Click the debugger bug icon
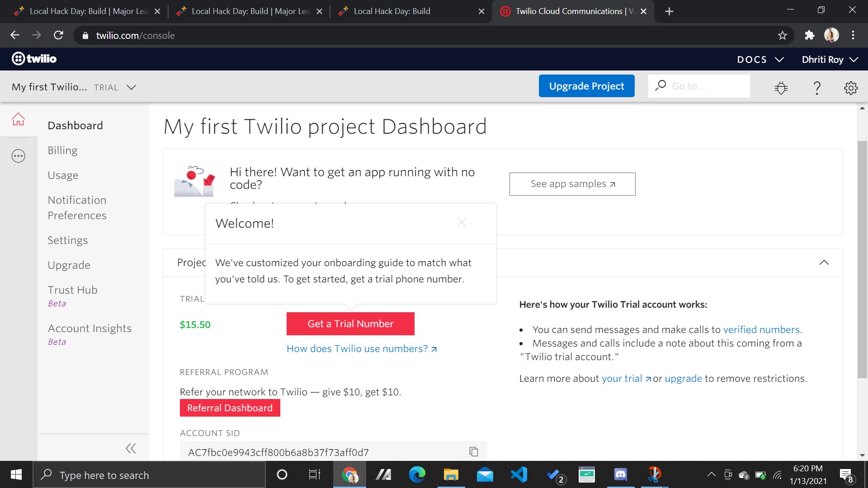The image size is (868, 488). 781,88
